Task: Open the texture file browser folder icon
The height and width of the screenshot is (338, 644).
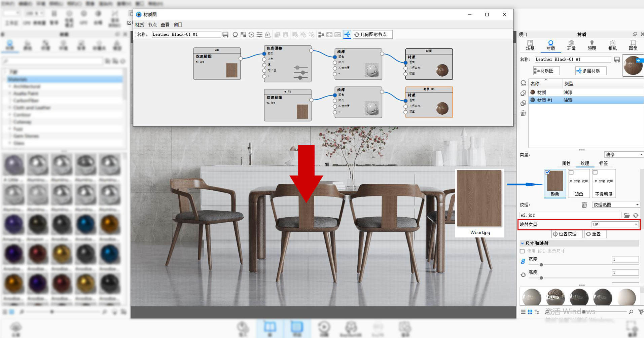Action: tap(627, 215)
